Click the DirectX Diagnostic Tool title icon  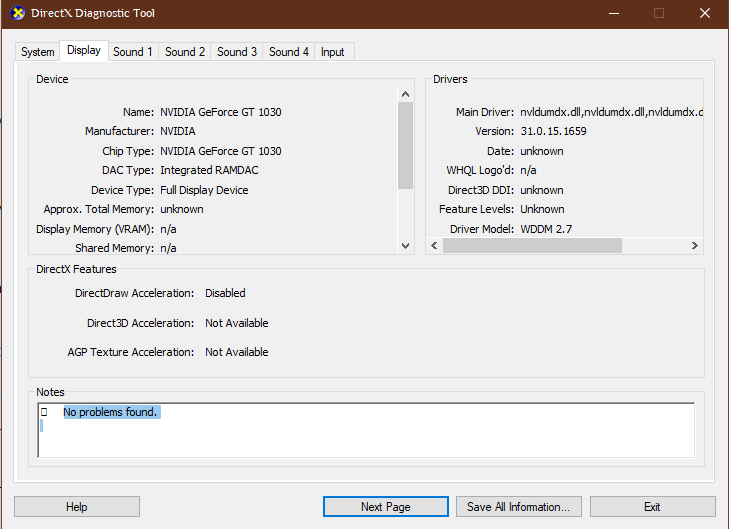[x=18, y=13]
